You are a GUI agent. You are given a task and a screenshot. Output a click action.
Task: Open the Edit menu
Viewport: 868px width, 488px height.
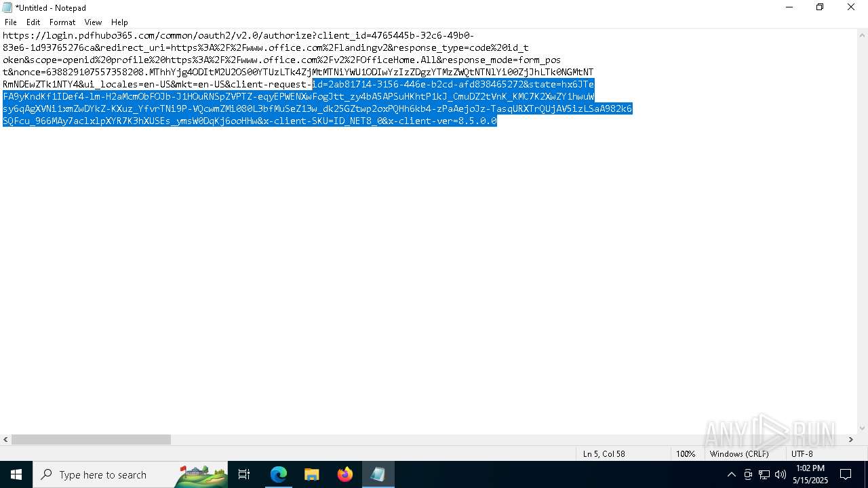[33, 22]
